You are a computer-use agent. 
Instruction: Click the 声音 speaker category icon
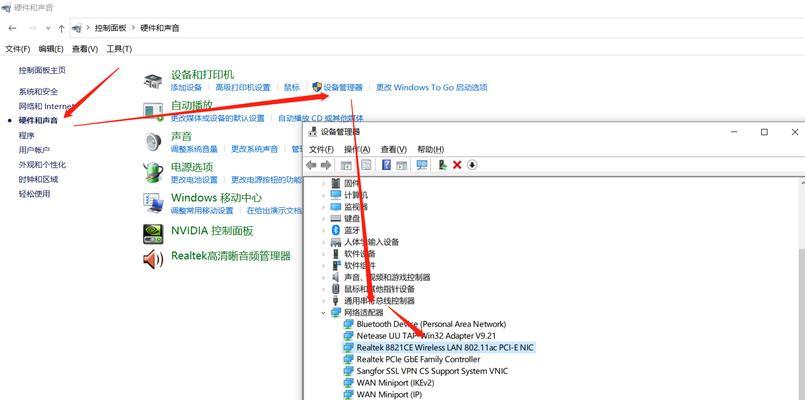coord(153,142)
